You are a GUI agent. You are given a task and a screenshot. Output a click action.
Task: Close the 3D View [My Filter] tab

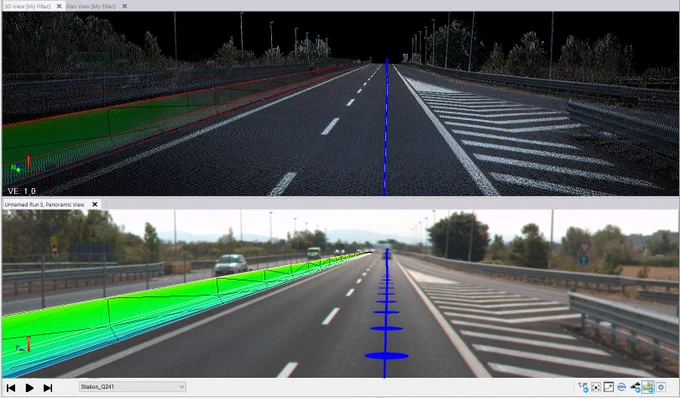click(x=59, y=6)
